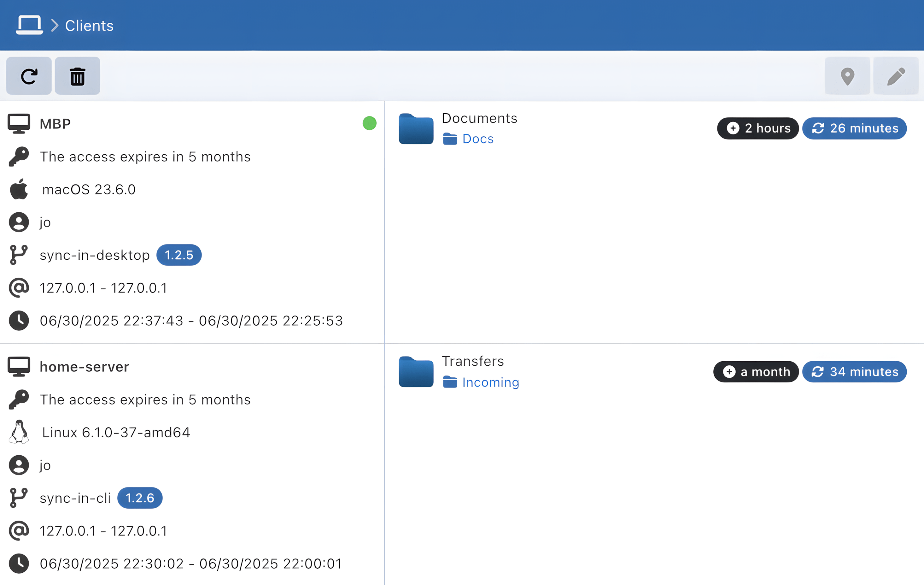Click the 26 minutes sync badge
The width and height of the screenshot is (924, 585).
click(x=854, y=128)
